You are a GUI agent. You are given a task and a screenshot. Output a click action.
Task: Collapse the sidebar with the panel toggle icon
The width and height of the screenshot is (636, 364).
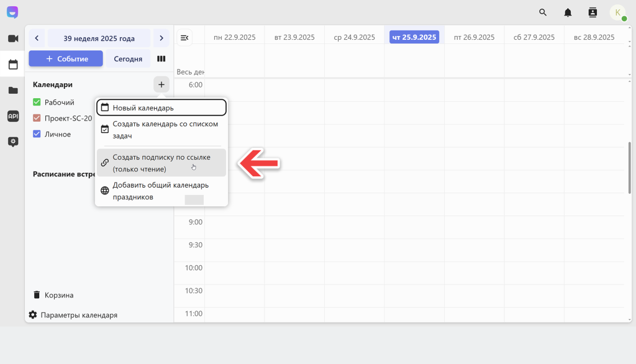point(184,38)
